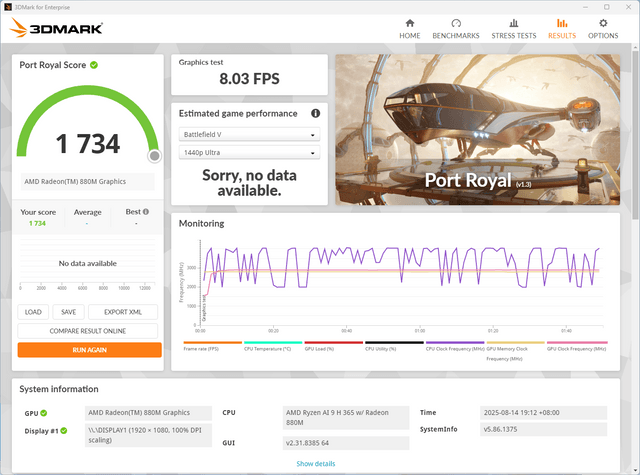The width and height of the screenshot is (640, 475).
Task: Click the CPU value AMD Ryzen AI 9 H 365
Action: click(346, 417)
